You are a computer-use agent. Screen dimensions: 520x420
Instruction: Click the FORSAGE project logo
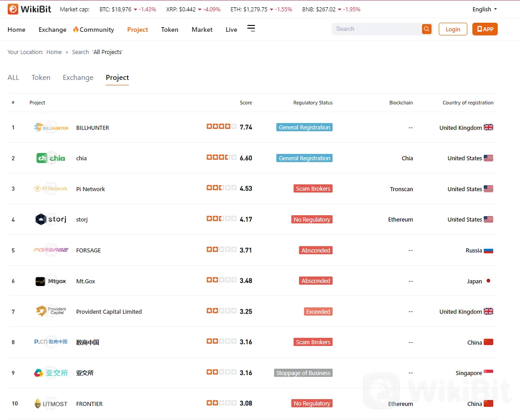tap(51, 250)
